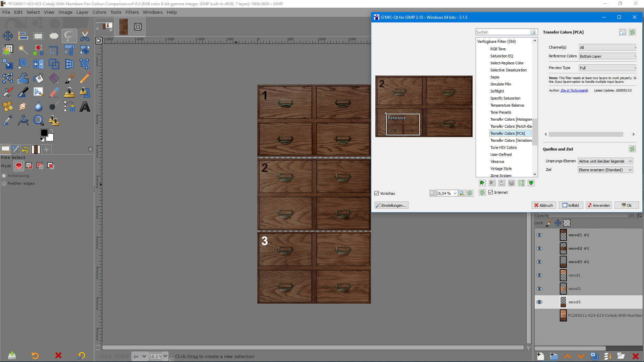Click the foreground black color swatch

click(x=44, y=133)
